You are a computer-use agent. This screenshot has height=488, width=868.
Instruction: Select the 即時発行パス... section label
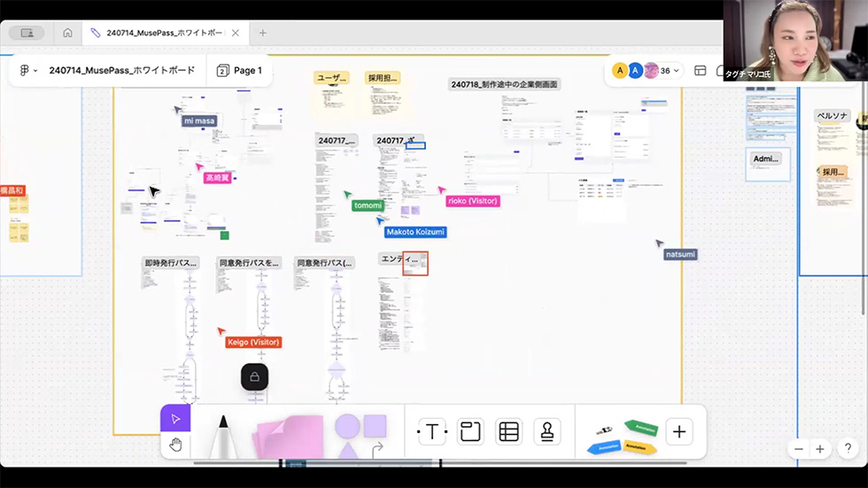pyautogui.click(x=170, y=263)
